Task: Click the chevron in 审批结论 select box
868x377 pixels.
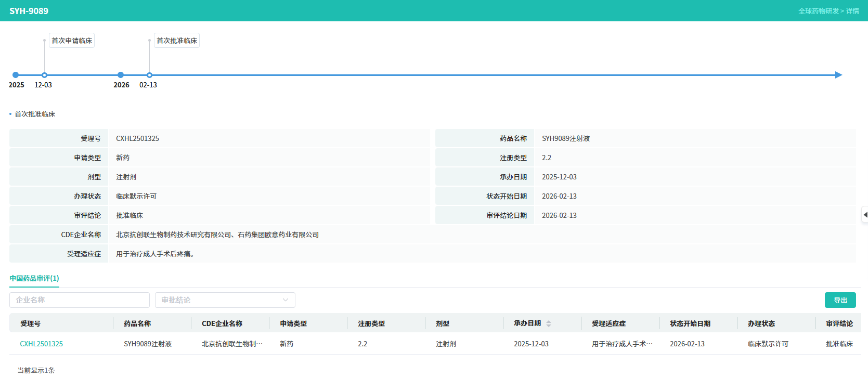Action: tap(285, 300)
